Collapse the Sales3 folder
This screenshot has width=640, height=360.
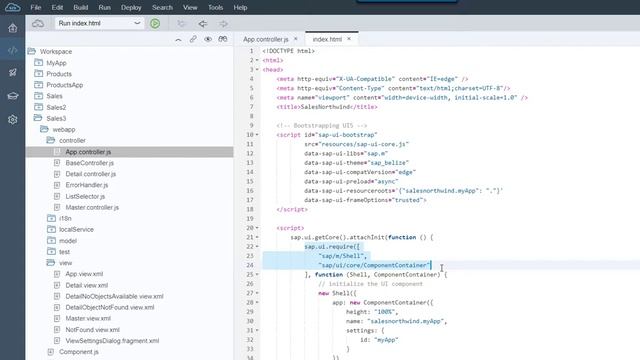pos(38,118)
